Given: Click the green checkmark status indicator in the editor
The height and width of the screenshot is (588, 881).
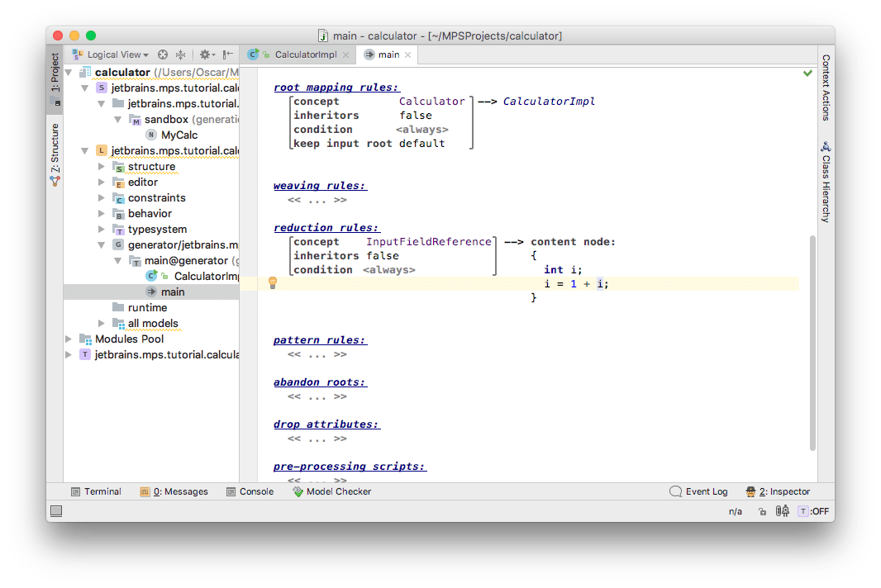Looking at the screenshot, I should [x=807, y=73].
